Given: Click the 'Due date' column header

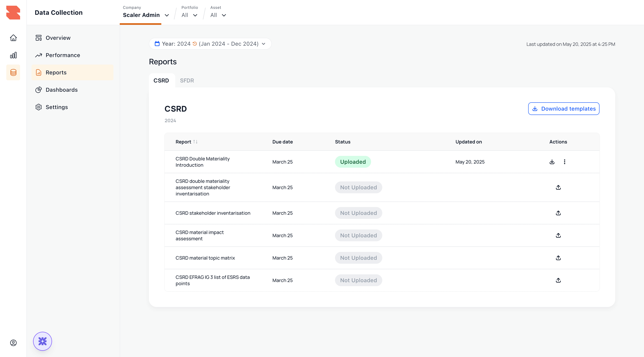Looking at the screenshot, I should click(282, 142).
